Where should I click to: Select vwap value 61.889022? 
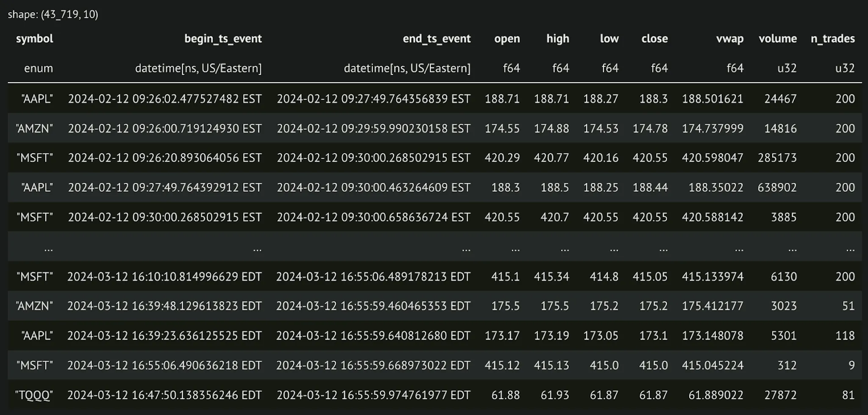(x=716, y=395)
